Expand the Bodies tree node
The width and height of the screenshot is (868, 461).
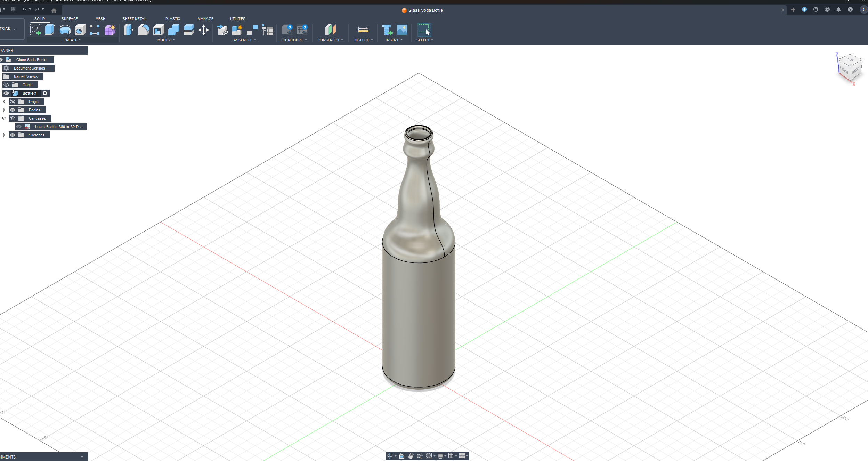pos(4,110)
